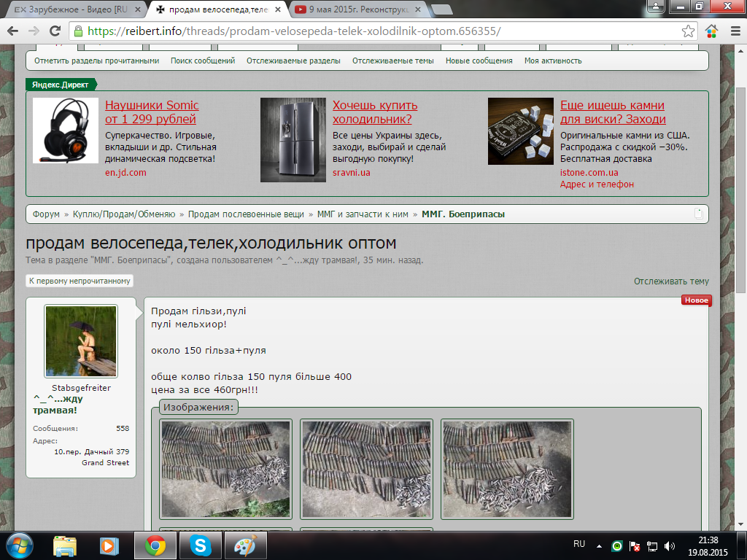Click the colorful house extension icon
The image size is (747, 560).
point(711,31)
